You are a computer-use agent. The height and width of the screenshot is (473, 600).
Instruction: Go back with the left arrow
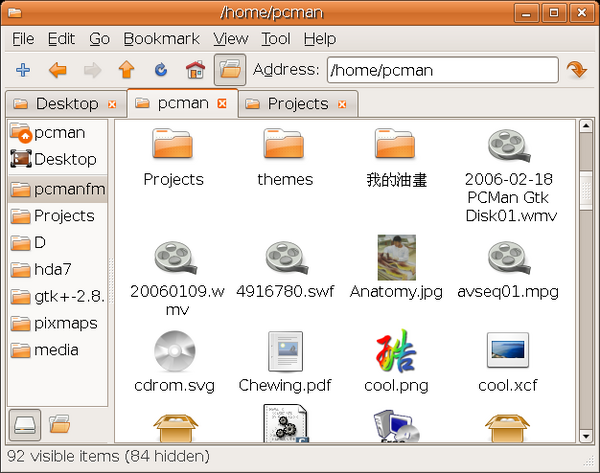coord(58,70)
